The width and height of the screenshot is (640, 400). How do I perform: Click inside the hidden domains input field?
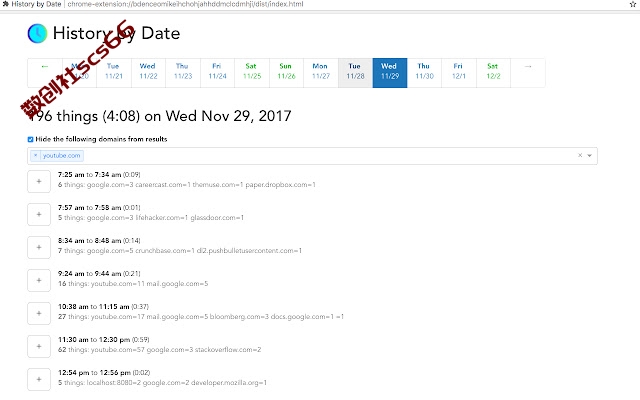point(327,156)
